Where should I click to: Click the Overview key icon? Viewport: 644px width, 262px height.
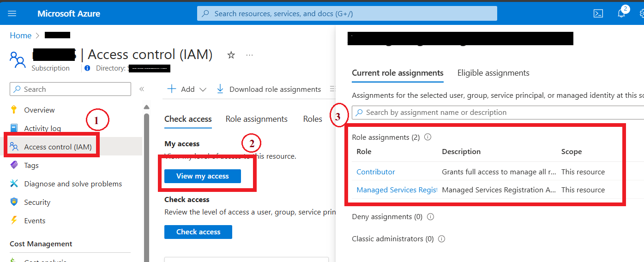pos(14,110)
